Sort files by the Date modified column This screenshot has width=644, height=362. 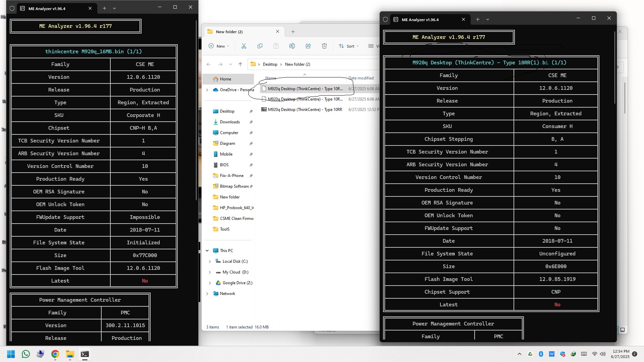pos(361,78)
